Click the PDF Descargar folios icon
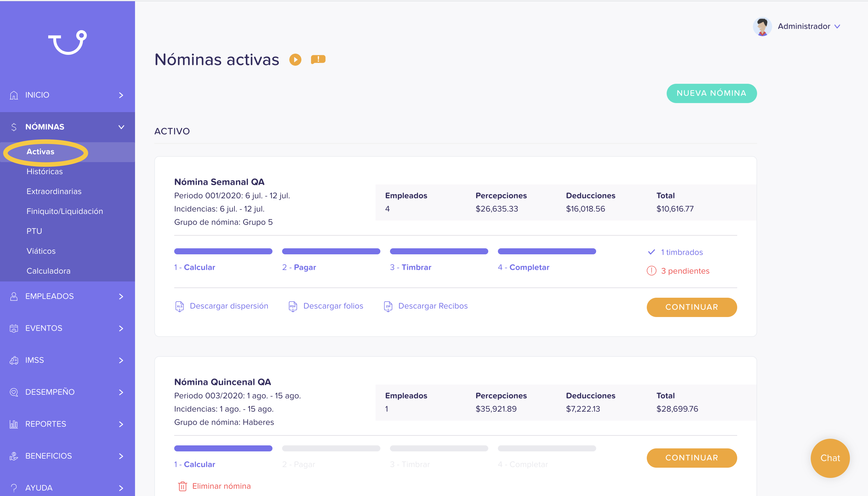This screenshot has width=868, height=496. click(x=293, y=306)
